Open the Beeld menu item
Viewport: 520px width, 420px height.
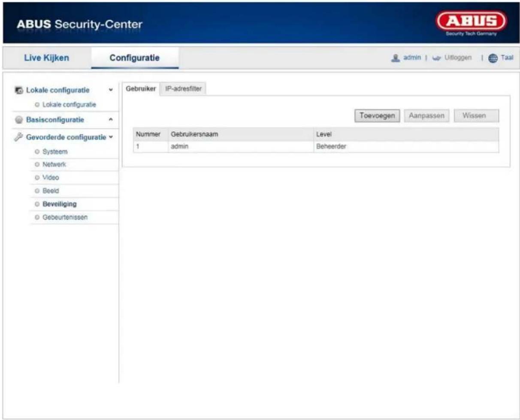[x=51, y=190]
